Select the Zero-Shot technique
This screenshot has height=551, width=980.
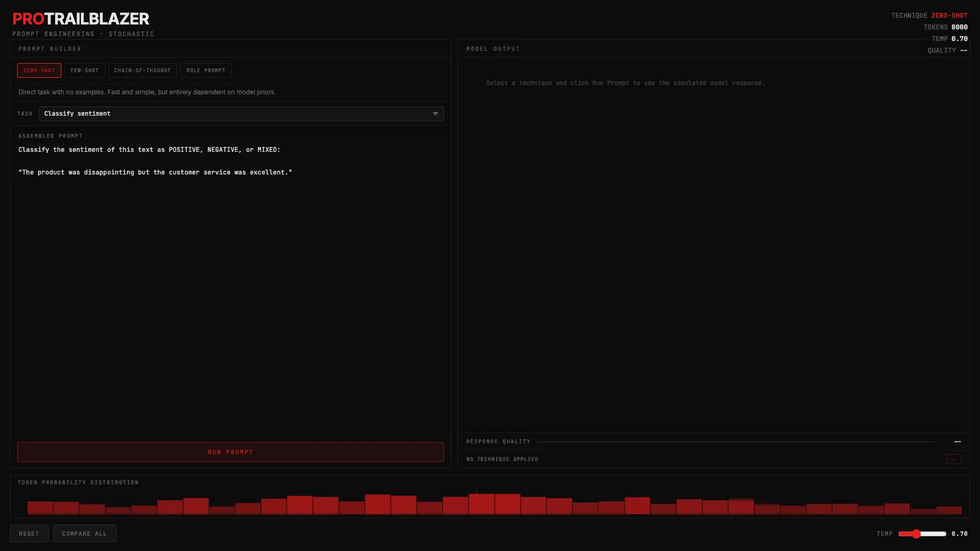39,70
